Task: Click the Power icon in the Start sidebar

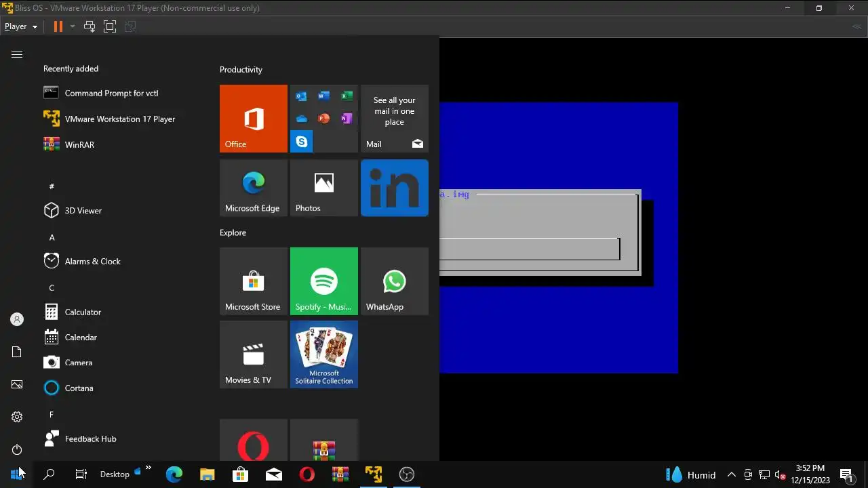Action: 17,449
